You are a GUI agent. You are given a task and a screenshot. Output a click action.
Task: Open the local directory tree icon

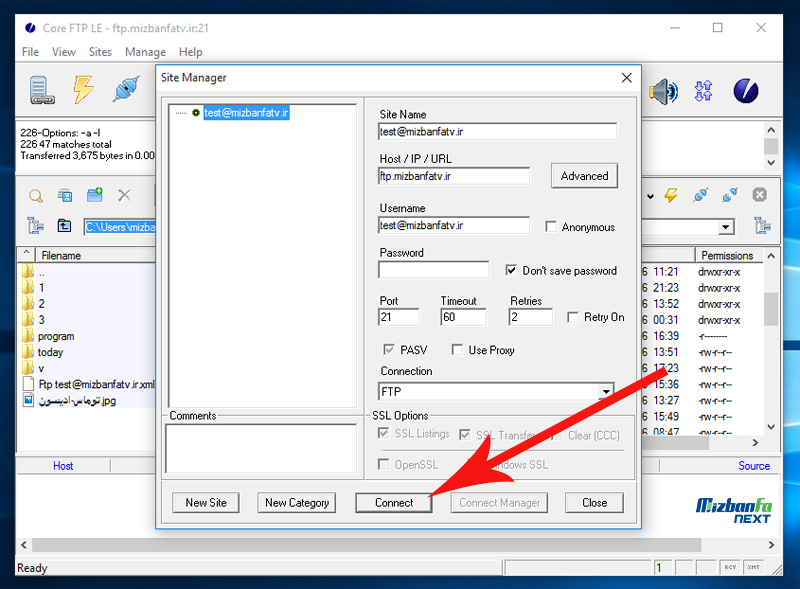[x=35, y=225]
